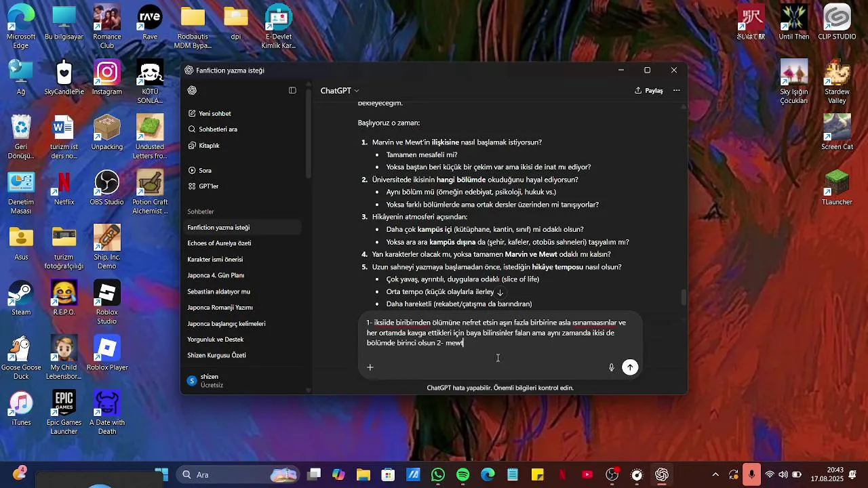Click the Ara taskbar search box

239,474
